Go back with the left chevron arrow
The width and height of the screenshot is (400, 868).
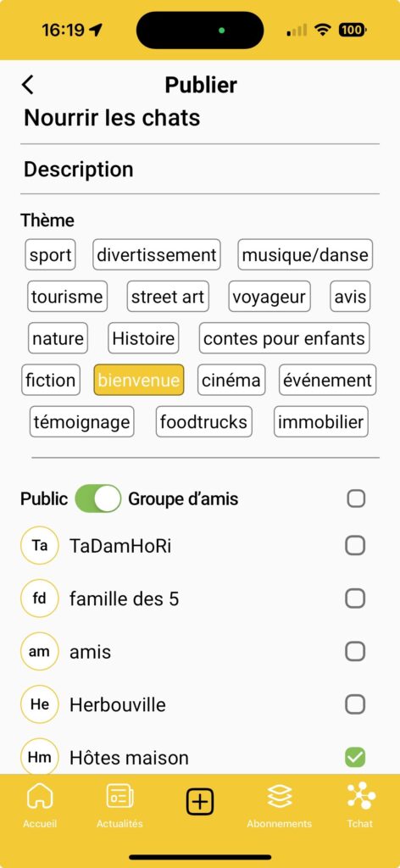coord(28,85)
